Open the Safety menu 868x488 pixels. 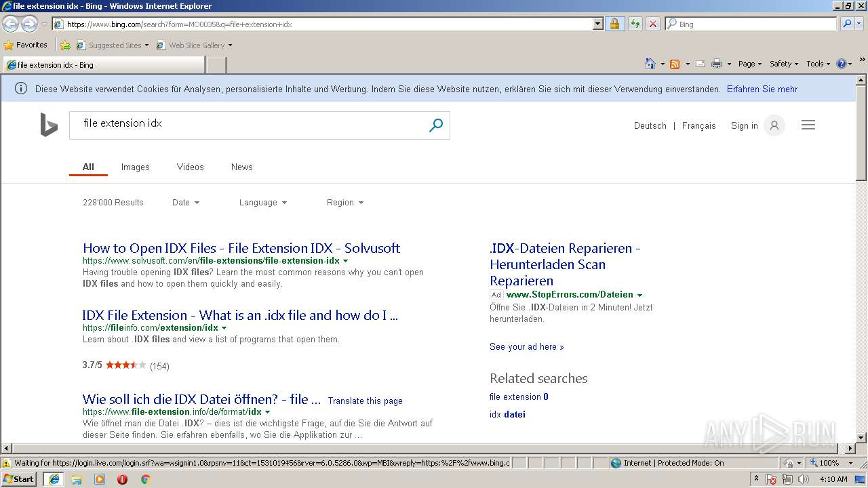(x=784, y=64)
